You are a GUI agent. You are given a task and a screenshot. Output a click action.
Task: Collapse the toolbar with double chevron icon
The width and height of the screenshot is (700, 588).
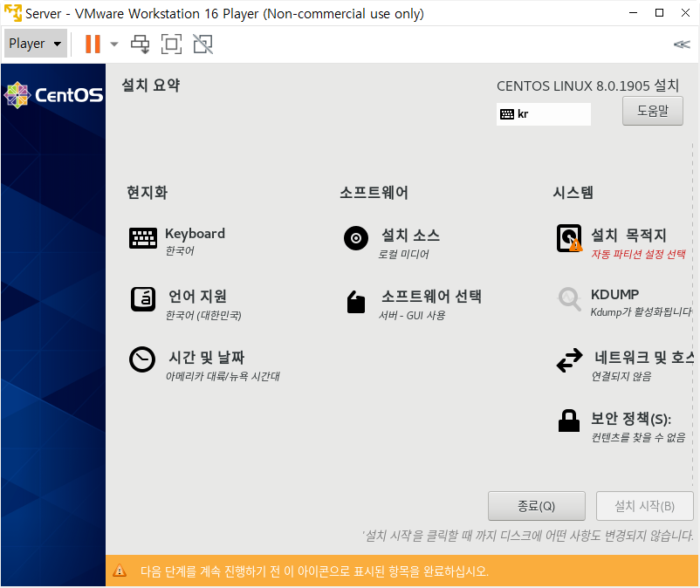pos(682,44)
